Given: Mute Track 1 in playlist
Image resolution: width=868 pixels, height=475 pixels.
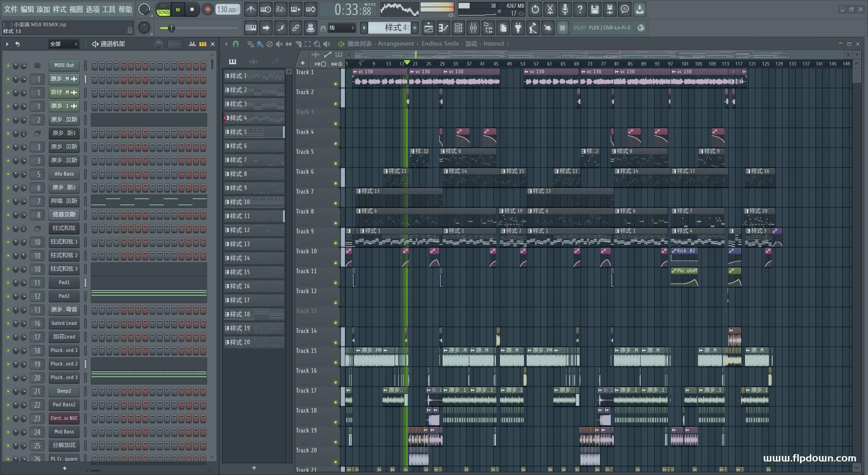Looking at the screenshot, I should (335, 84).
